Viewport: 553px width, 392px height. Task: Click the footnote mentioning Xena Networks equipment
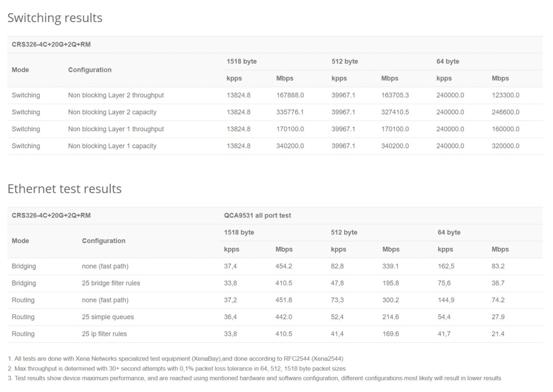pos(176,359)
